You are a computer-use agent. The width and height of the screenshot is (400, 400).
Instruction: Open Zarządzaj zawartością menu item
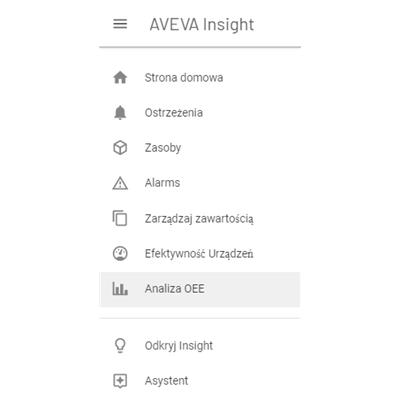pyautogui.click(x=200, y=218)
